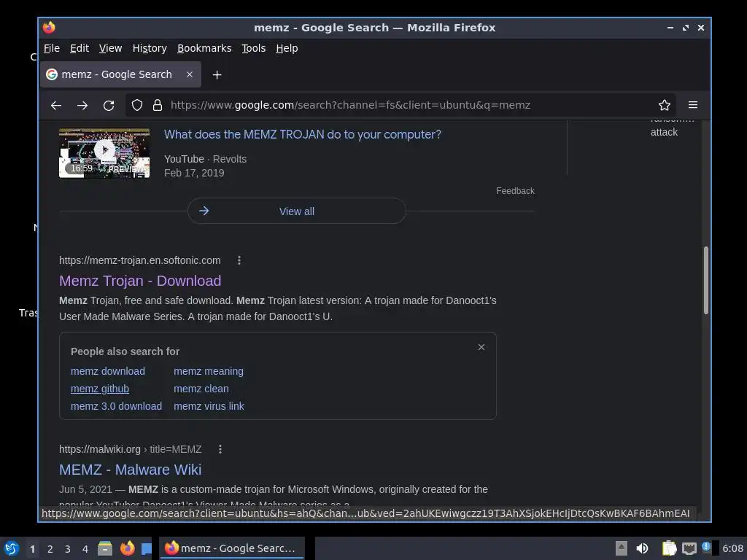Launch the file manager from taskbar

[x=105, y=548]
